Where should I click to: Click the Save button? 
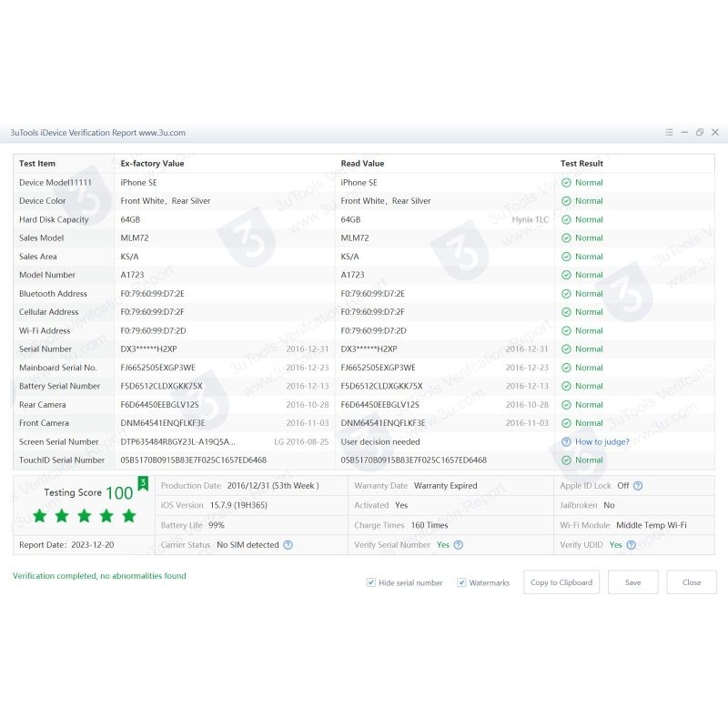pos(632,582)
